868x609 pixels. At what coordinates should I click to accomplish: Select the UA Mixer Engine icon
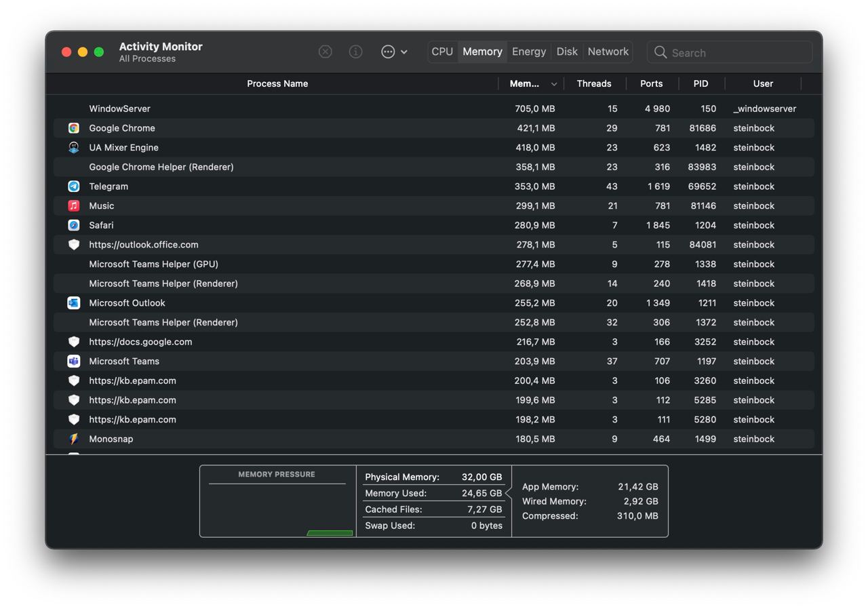[74, 147]
